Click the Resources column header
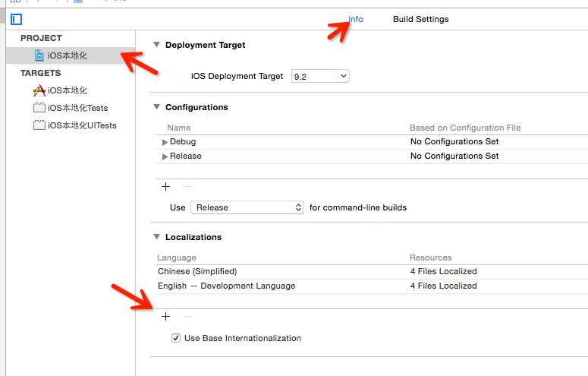The image size is (588, 376). point(430,258)
